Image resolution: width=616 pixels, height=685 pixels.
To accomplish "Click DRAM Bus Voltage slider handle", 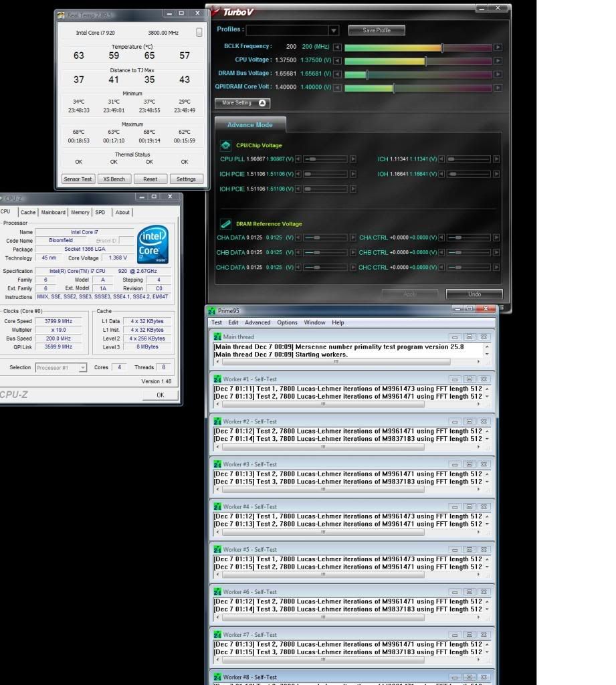I will 367,74.
